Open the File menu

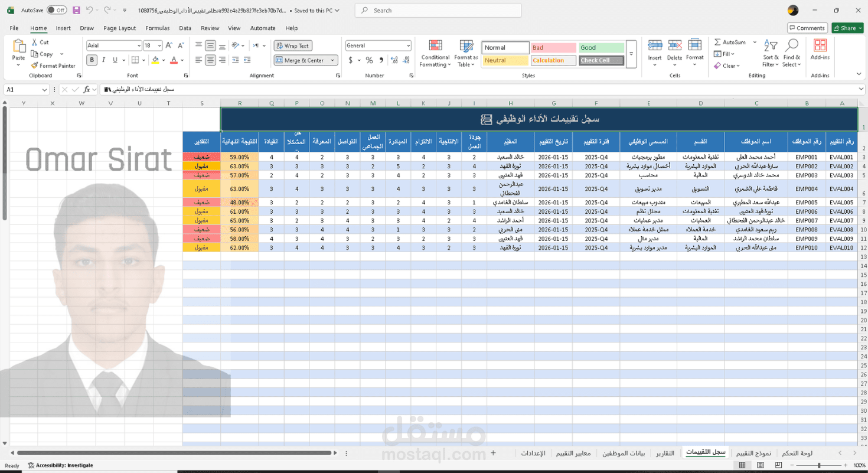14,28
